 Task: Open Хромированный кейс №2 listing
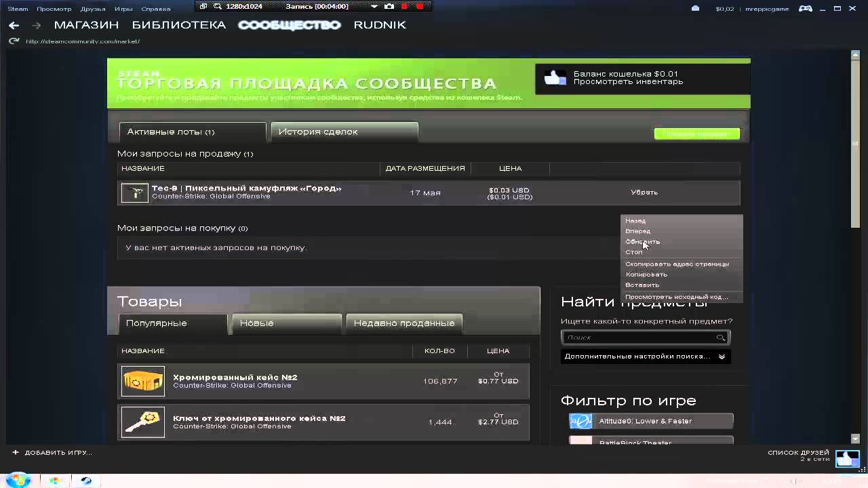235,378
